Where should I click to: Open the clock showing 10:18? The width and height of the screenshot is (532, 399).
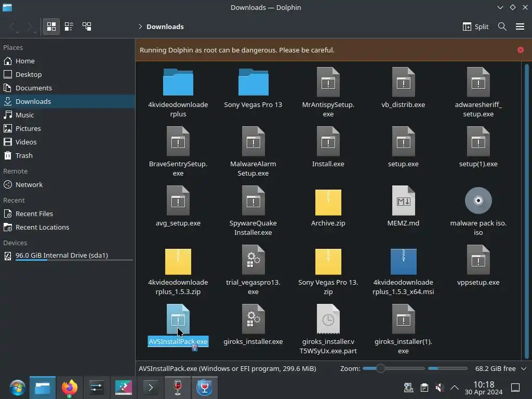pyautogui.click(x=484, y=388)
